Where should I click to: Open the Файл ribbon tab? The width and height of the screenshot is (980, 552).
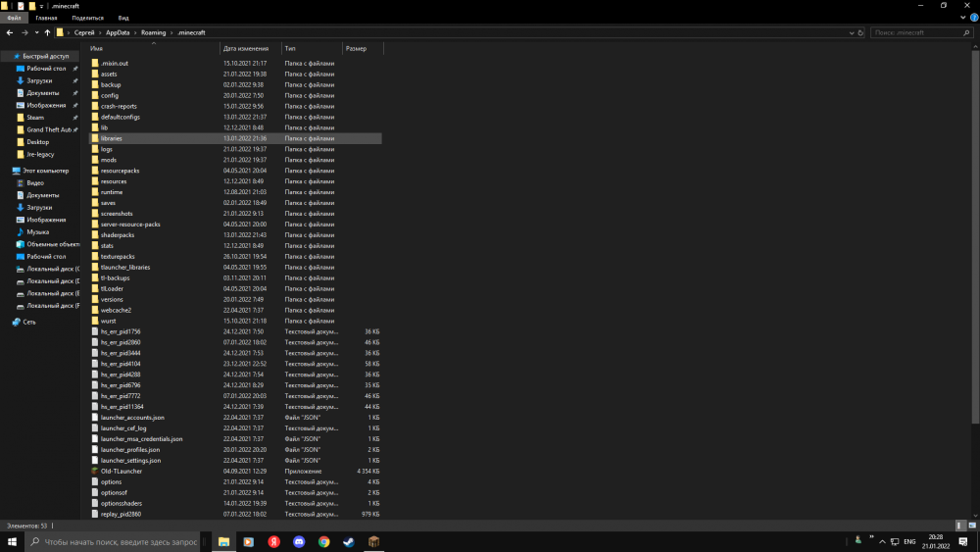coord(14,18)
